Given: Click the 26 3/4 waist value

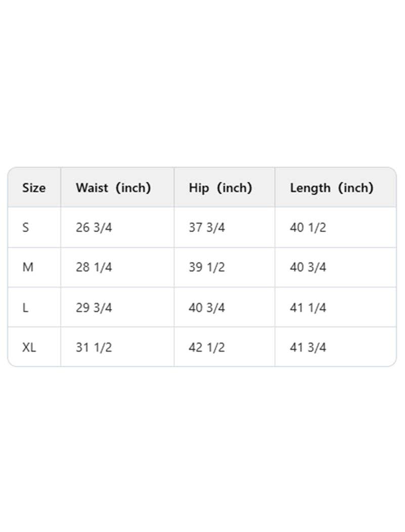Looking at the screenshot, I should click(94, 227).
